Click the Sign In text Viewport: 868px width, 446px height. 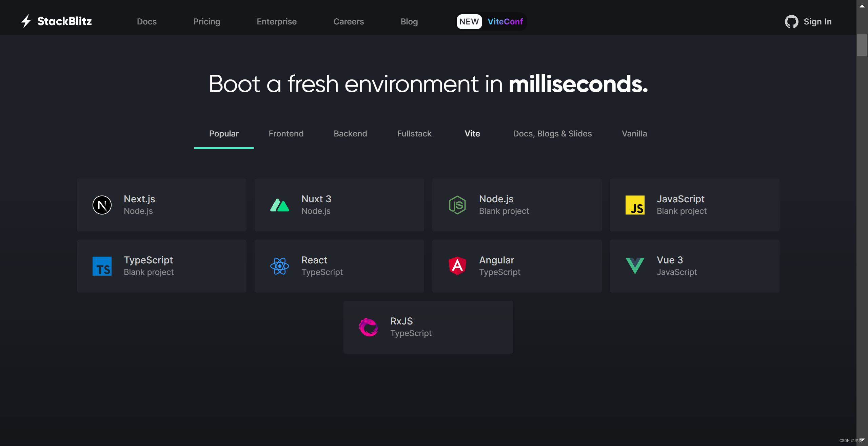[817, 21]
